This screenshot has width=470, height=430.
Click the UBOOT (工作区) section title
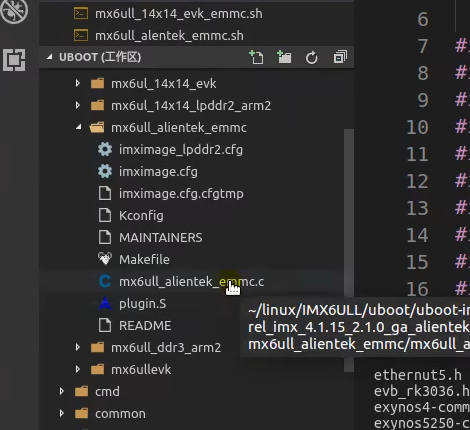pyautogui.click(x=100, y=57)
